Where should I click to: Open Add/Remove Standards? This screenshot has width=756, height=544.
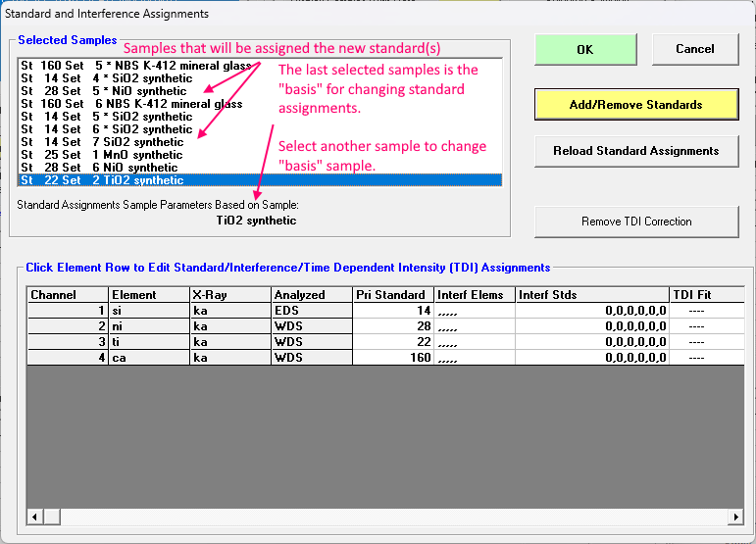tap(635, 104)
